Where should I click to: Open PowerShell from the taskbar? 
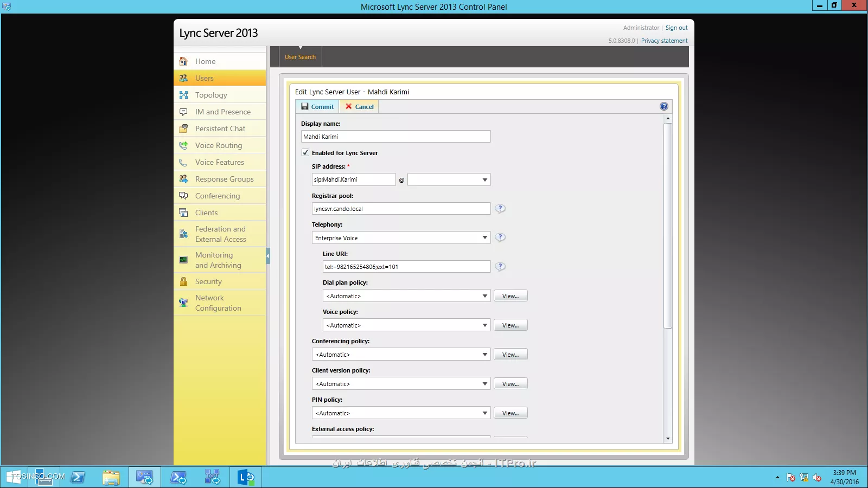[78, 477]
